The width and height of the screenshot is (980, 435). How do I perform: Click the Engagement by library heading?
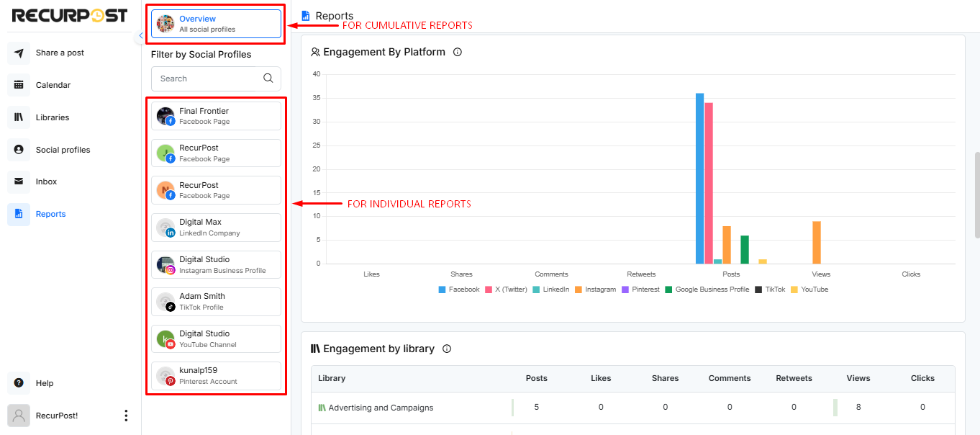(379, 349)
